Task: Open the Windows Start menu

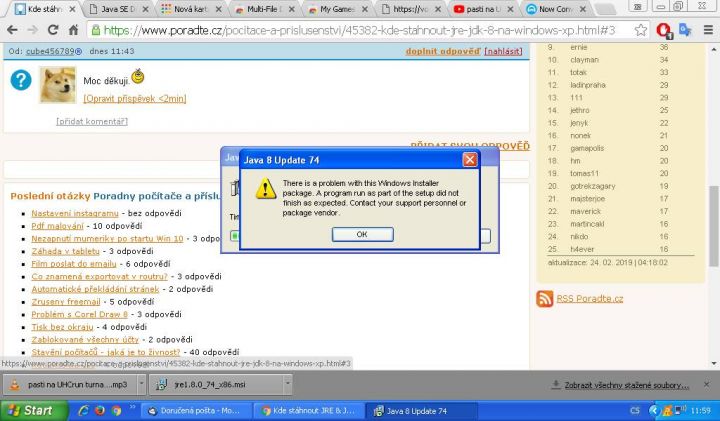Action: pos(34,410)
